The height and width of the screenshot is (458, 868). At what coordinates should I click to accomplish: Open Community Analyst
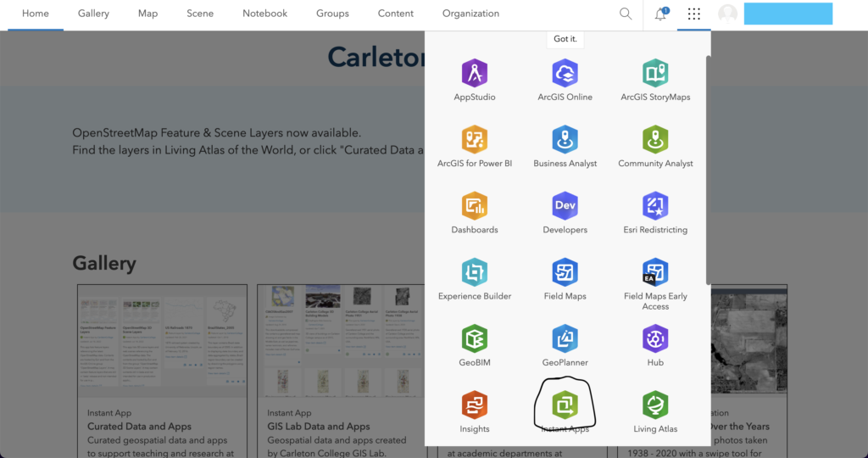655,147
